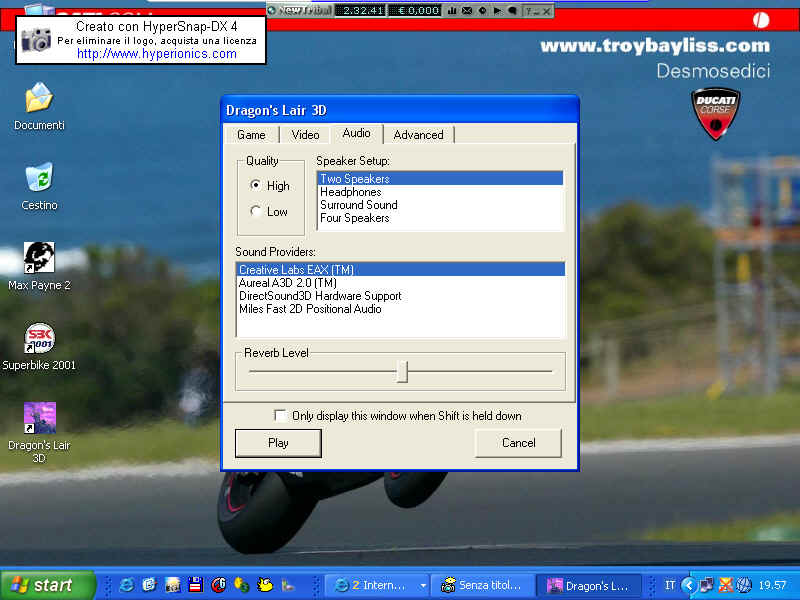Screen dimensions: 800x600
Task: Click the HyperSnap camera logo icon
Action: pyautogui.click(x=36, y=40)
